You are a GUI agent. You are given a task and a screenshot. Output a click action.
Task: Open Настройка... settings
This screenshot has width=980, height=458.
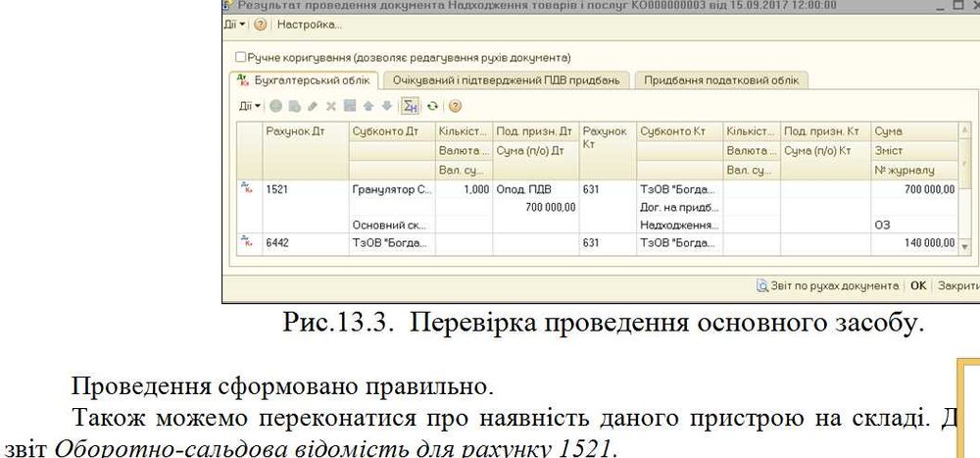[310, 25]
